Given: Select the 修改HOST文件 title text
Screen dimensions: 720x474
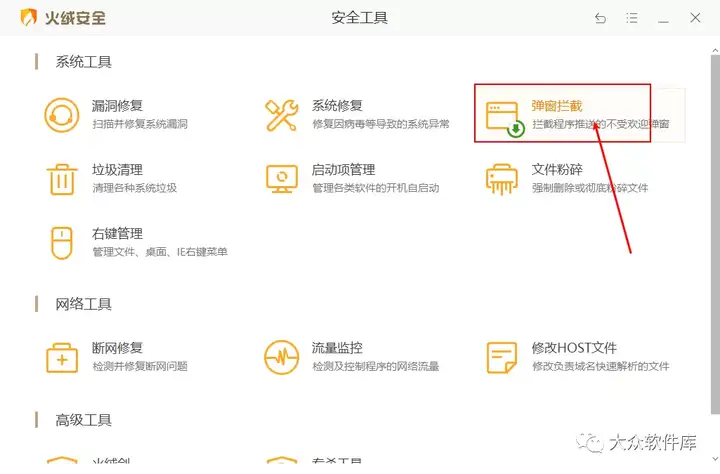Looking at the screenshot, I should click(574, 348).
